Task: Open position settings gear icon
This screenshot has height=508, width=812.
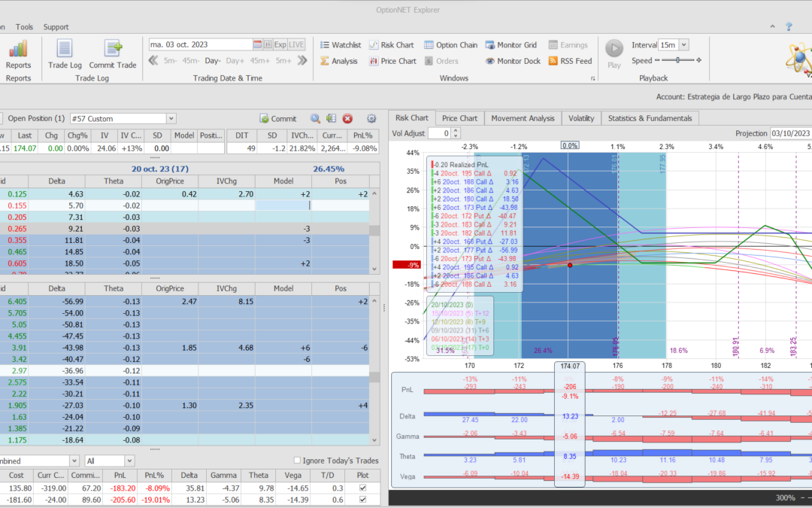Action: coord(371,118)
